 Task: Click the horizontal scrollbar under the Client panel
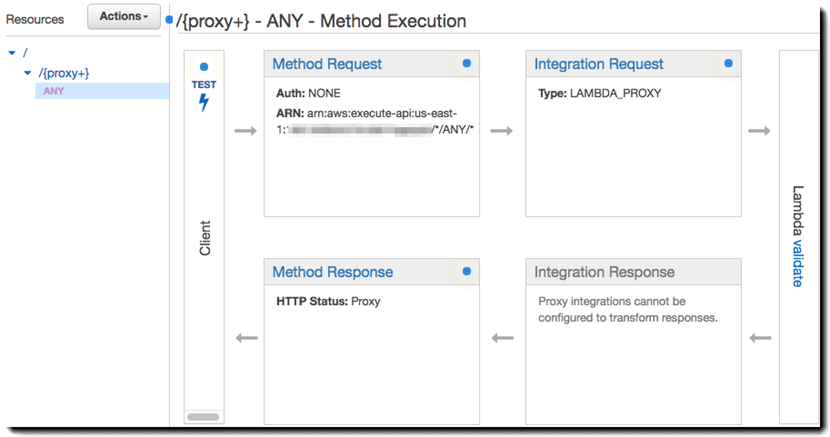203,417
